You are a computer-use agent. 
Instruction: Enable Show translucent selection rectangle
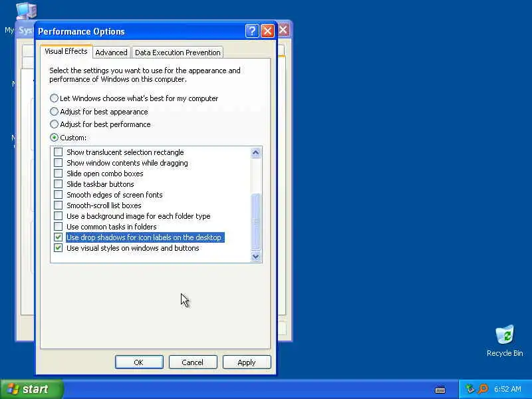tap(59, 152)
